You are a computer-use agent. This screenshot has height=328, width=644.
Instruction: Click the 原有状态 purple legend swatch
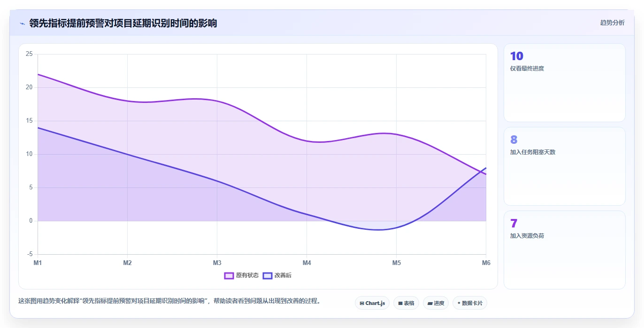pyautogui.click(x=229, y=275)
